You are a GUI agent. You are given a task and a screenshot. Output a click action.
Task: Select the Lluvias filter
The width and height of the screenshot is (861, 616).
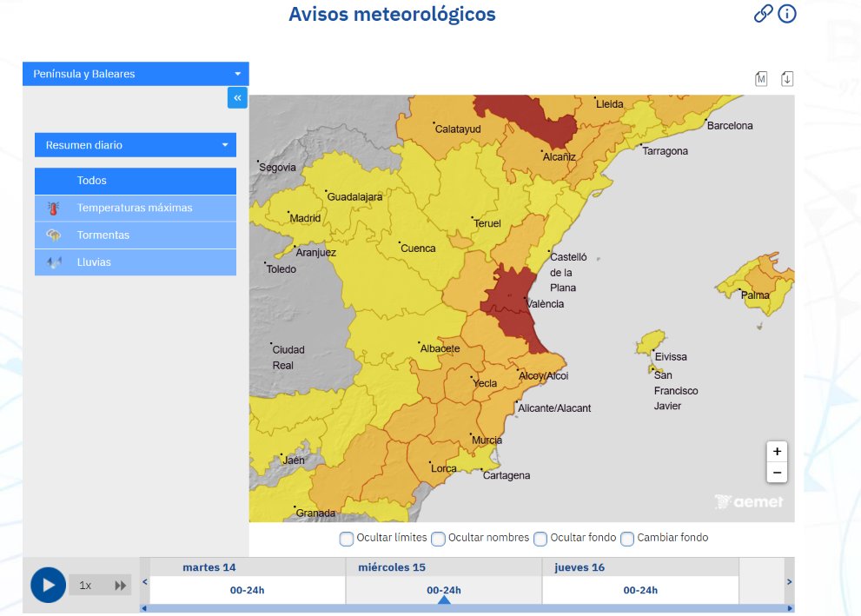click(136, 262)
